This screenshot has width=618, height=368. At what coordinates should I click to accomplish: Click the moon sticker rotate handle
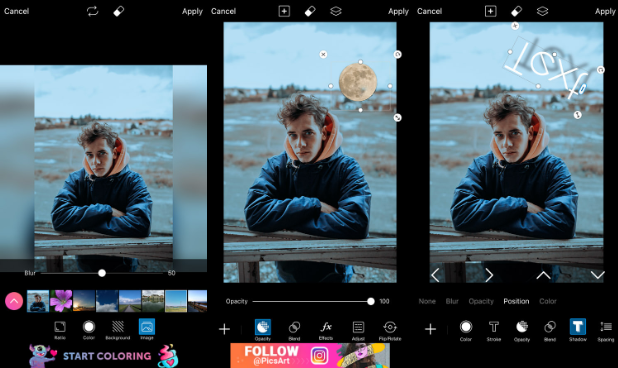(x=397, y=54)
